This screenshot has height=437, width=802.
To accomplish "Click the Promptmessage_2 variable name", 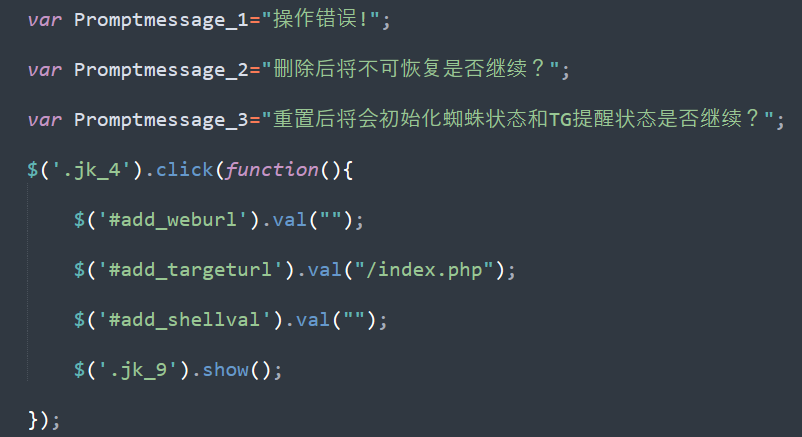I will [x=160, y=70].
